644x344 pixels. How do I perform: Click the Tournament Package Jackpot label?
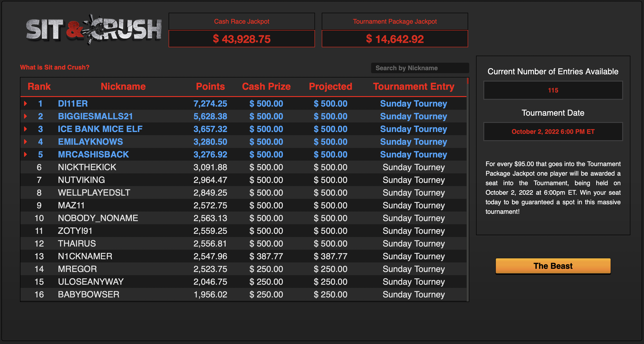point(395,22)
